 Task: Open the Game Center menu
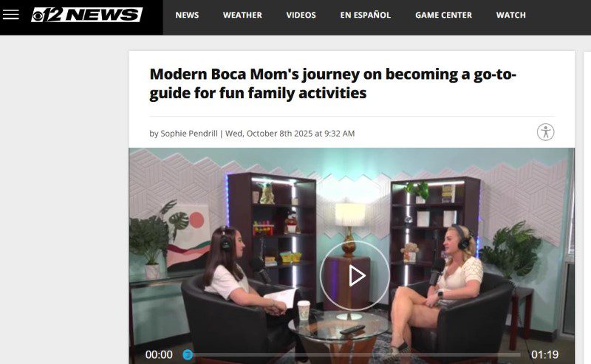(x=444, y=15)
